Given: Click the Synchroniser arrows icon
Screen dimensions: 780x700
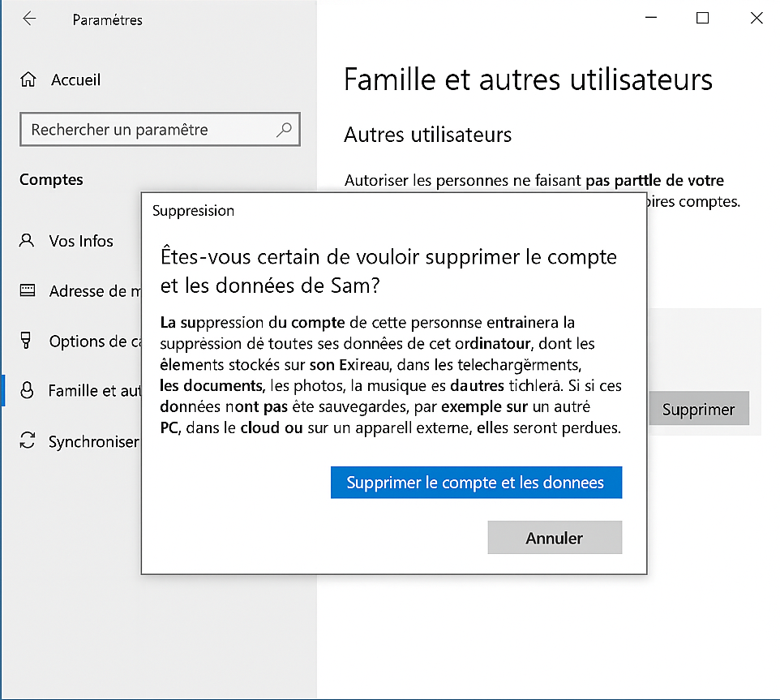Looking at the screenshot, I should click(27, 440).
